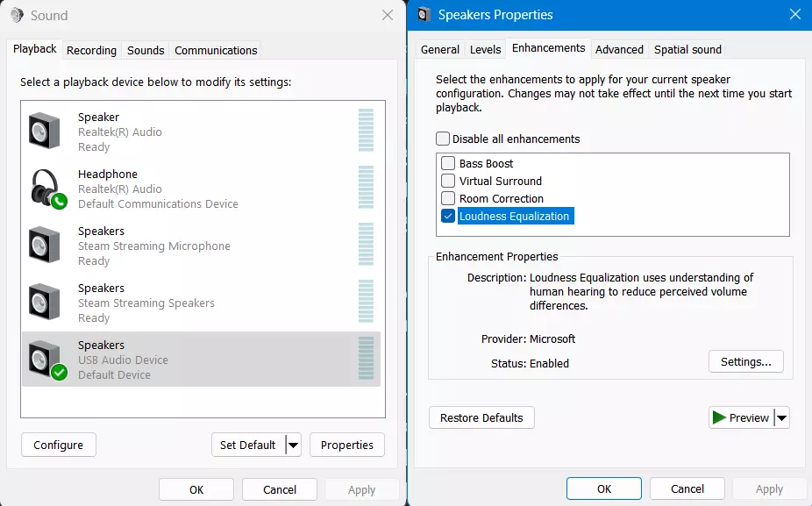Viewport: 812px width, 506px height.
Task: Click the Sound window title icon
Action: pyautogui.click(x=17, y=15)
